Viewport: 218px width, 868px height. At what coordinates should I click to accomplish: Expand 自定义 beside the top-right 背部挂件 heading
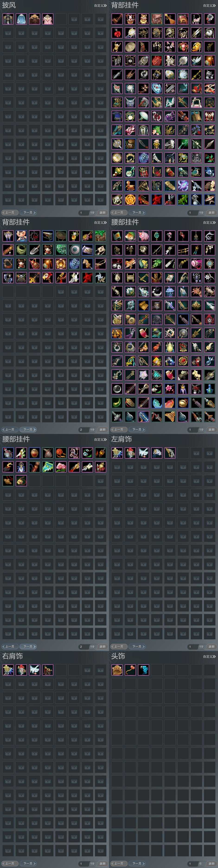click(x=209, y=5)
